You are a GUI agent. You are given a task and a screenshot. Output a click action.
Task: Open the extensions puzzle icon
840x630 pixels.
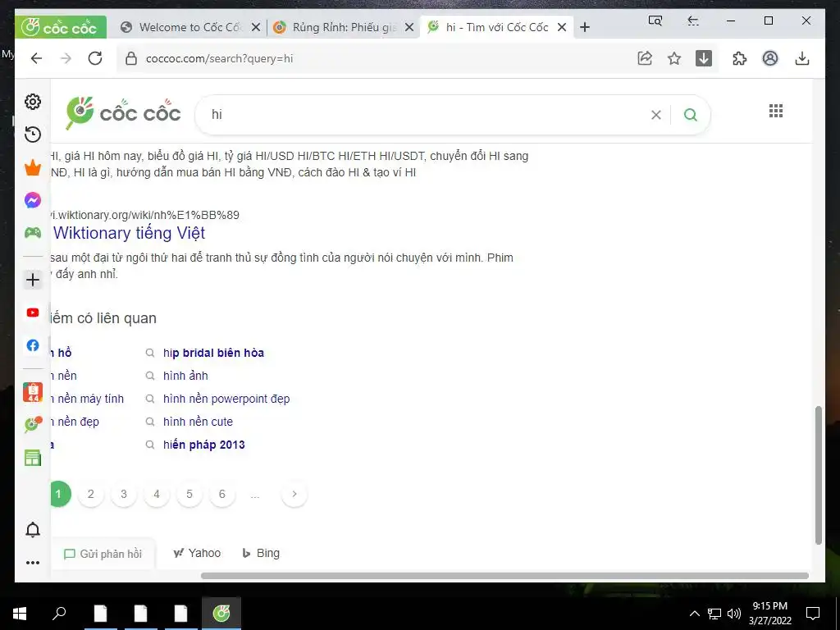tap(739, 58)
